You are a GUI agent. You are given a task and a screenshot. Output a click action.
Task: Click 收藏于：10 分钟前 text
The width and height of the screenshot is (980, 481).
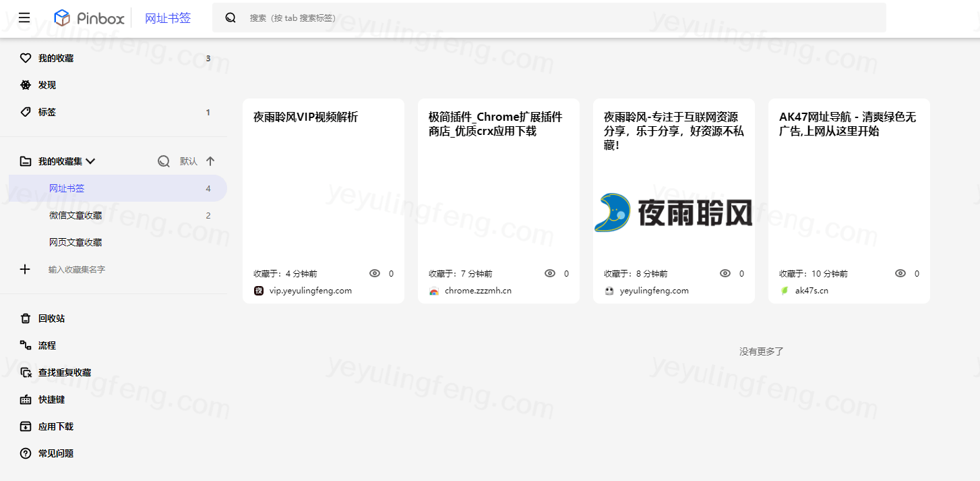click(814, 274)
